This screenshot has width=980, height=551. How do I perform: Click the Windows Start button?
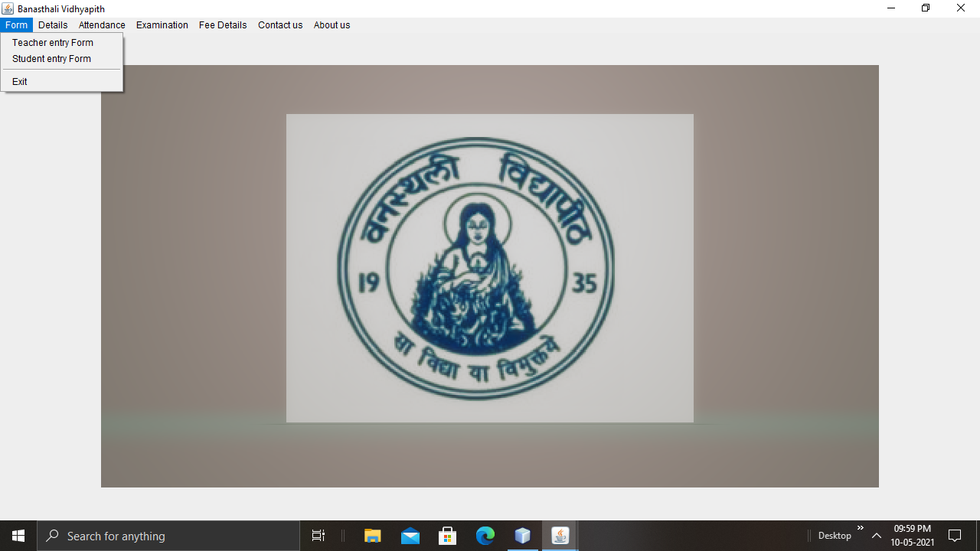point(18,536)
